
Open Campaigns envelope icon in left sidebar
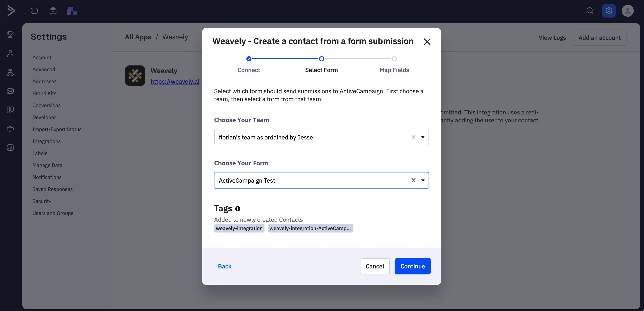[10, 91]
